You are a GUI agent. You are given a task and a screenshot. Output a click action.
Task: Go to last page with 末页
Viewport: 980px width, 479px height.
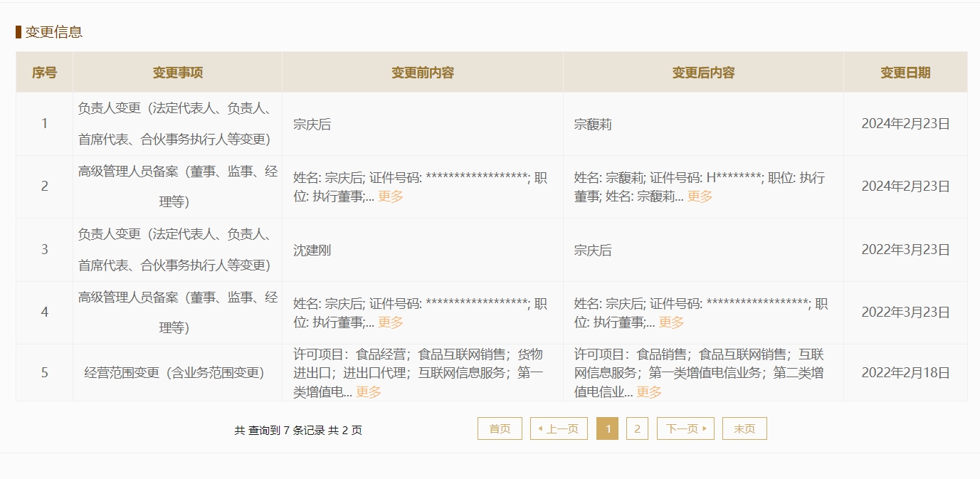[x=744, y=428]
